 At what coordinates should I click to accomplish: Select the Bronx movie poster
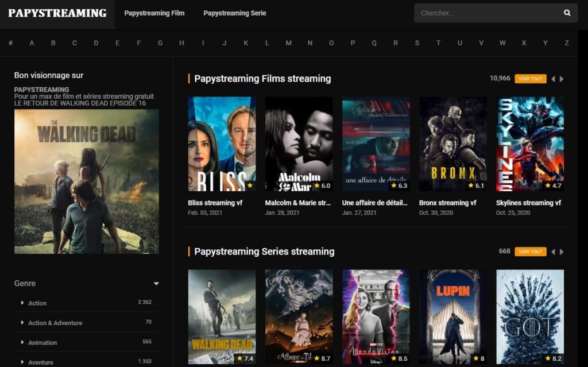point(452,144)
